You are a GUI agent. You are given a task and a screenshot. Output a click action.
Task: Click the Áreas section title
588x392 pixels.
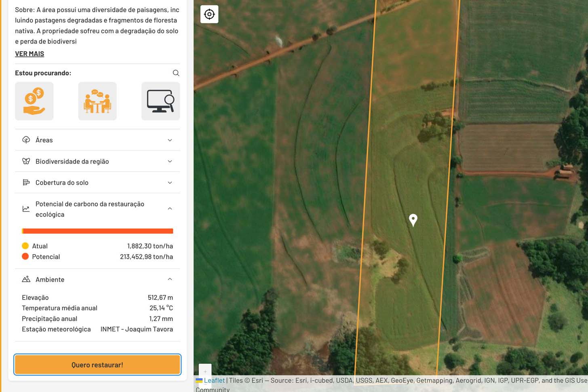44,140
